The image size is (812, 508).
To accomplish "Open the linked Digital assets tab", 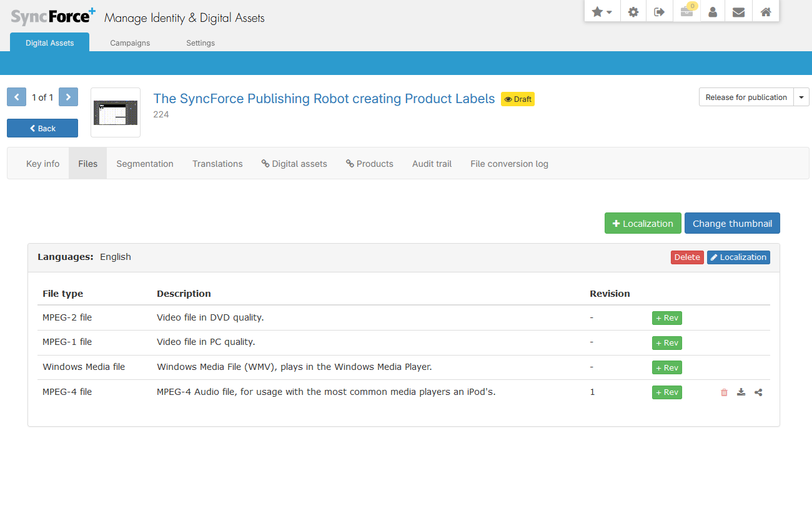I will [294, 164].
